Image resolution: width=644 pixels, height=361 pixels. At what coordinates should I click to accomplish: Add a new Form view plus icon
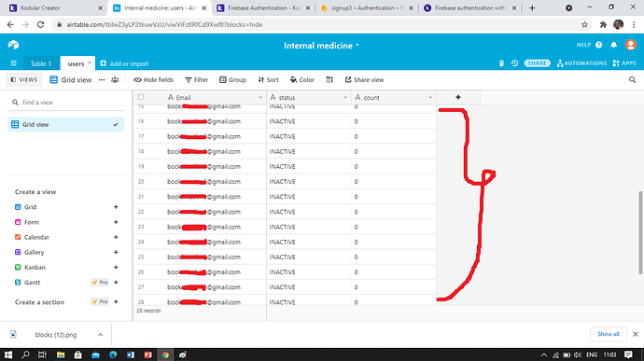click(x=116, y=222)
